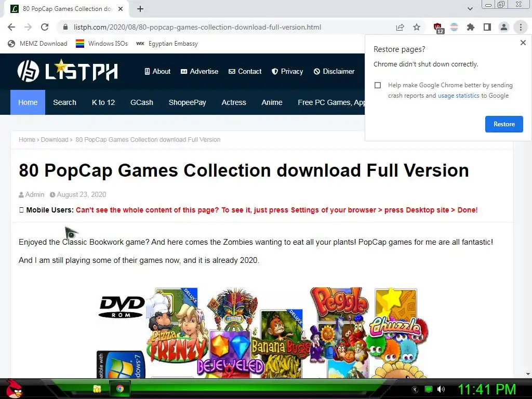Click Chrome in the taskbar
This screenshot has width=532, height=399.
[x=120, y=389]
